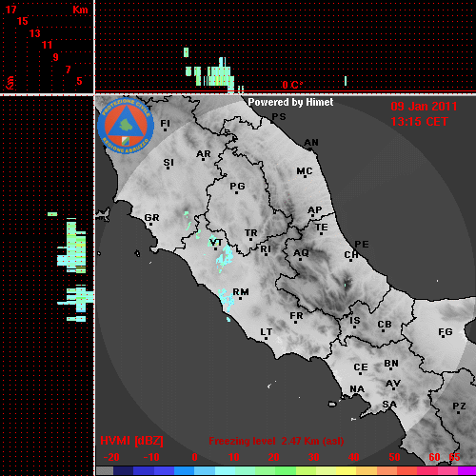The height and width of the screenshot is (476, 476).
Task: Select the RI city marker
Action: click(266, 254)
